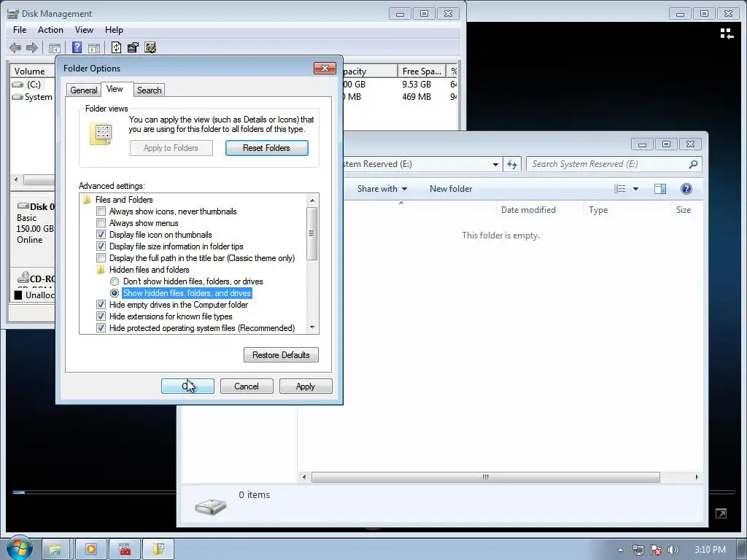Open the Windows Media Player taskbar icon
747x560 pixels.
[90, 550]
